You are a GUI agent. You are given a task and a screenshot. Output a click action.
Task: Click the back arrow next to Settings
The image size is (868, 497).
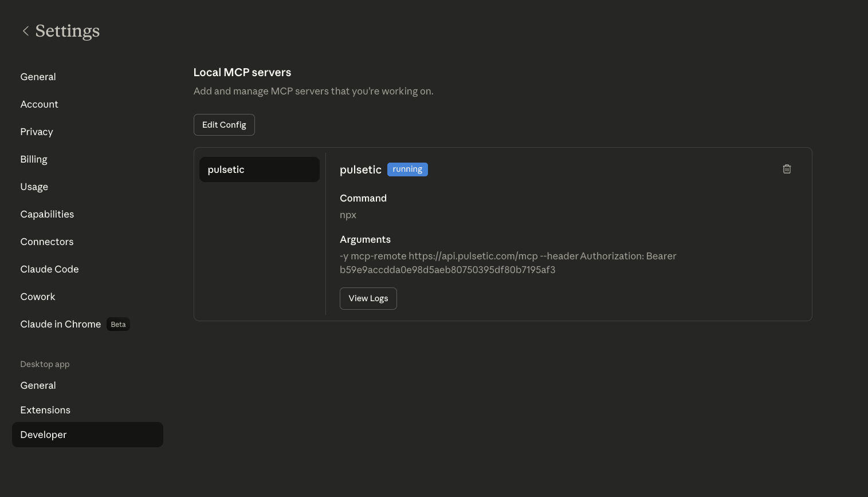pos(25,31)
